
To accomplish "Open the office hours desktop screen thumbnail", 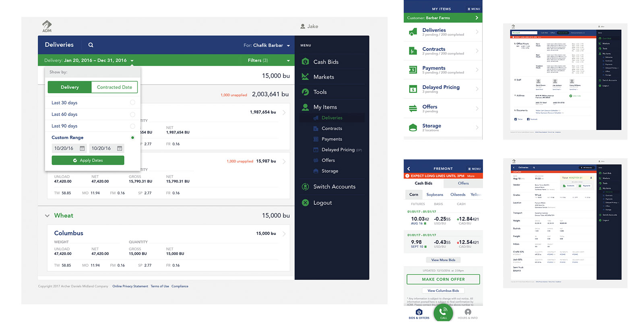I will coord(565,81).
